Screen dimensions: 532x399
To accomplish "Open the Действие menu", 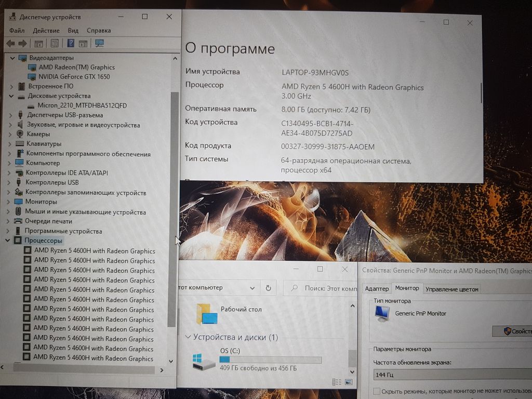I will (46, 31).
